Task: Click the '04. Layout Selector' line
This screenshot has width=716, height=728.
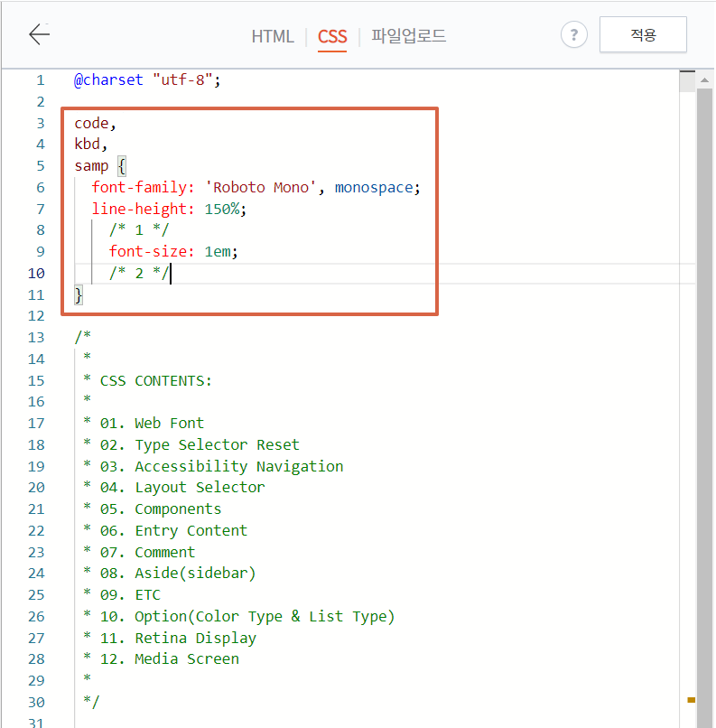Action: pos(174,487)
